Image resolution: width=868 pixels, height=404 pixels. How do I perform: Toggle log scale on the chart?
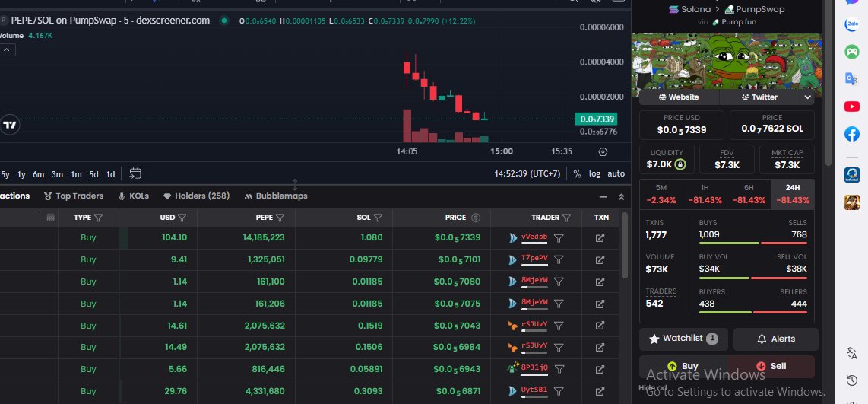[594, 173]
